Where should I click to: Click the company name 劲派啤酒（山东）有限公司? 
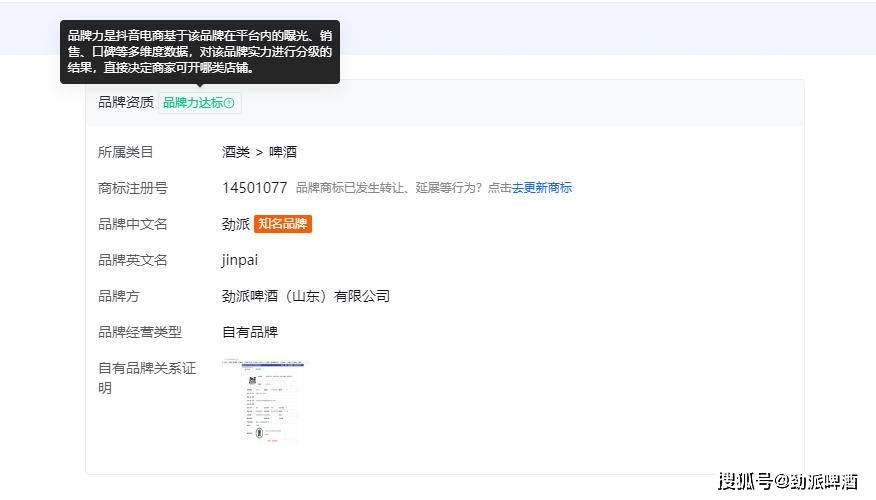click(x=305, y=296)
